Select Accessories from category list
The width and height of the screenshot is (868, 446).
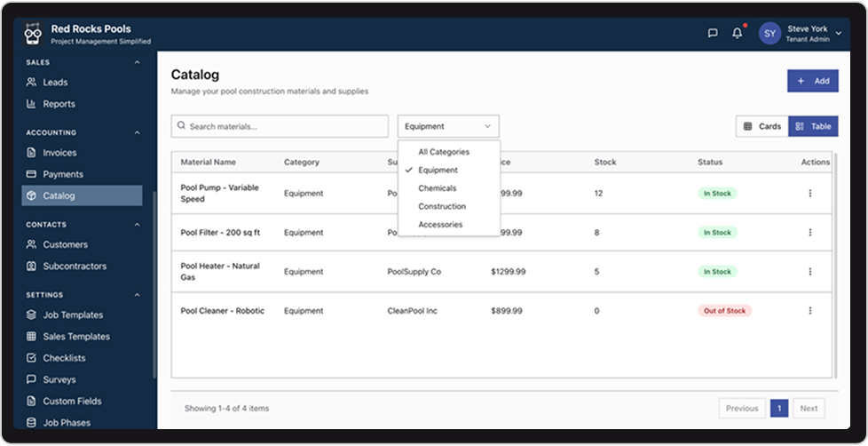(440, 225)
